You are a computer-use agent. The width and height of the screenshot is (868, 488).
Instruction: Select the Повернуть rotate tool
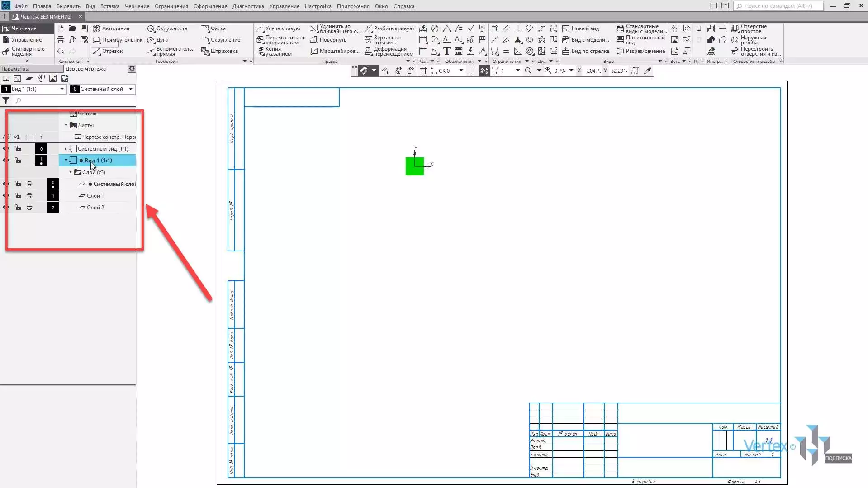(328, 40)
